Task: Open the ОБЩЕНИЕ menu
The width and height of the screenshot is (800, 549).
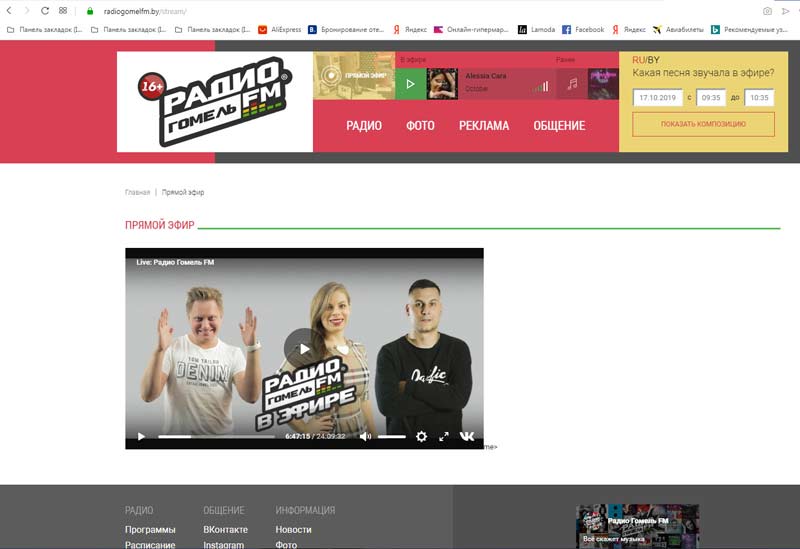Action: [559, 126]
